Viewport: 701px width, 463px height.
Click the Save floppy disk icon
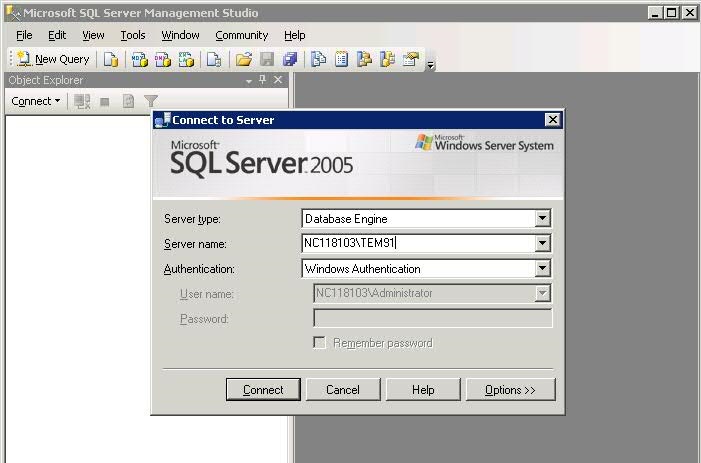point(267,59)
